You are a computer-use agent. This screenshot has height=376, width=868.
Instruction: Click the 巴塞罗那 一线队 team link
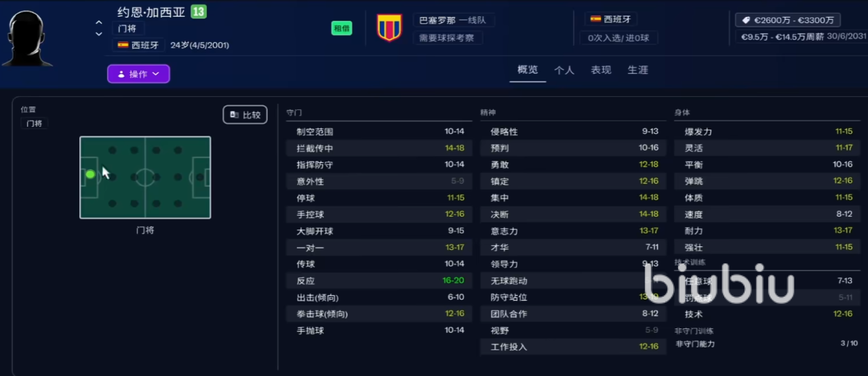coord(453,20)
